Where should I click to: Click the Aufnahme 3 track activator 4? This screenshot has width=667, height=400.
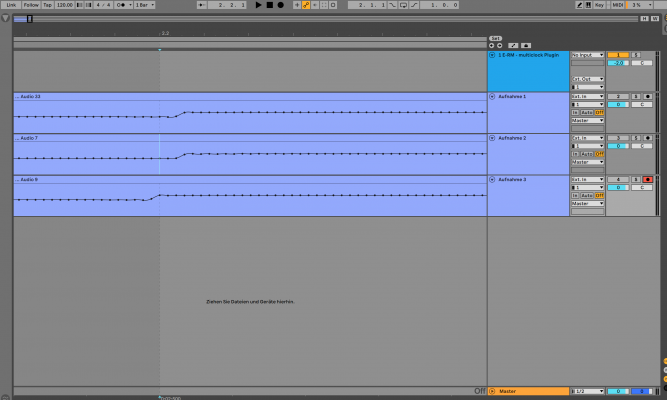[x=618, y=180]
